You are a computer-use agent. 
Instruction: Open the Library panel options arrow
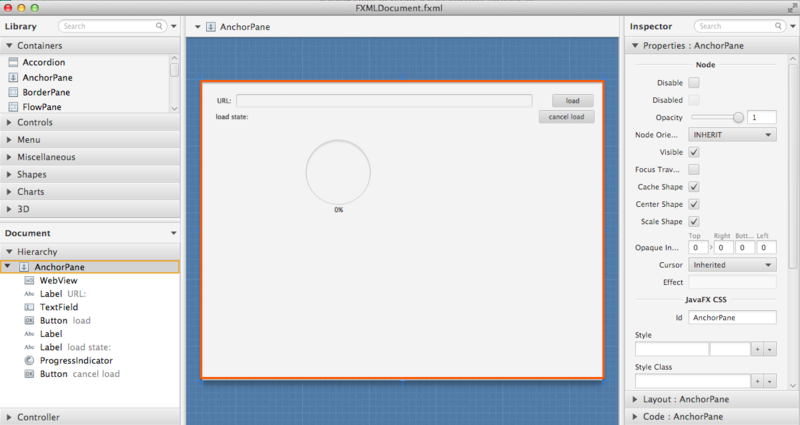(x=174, y=26)
